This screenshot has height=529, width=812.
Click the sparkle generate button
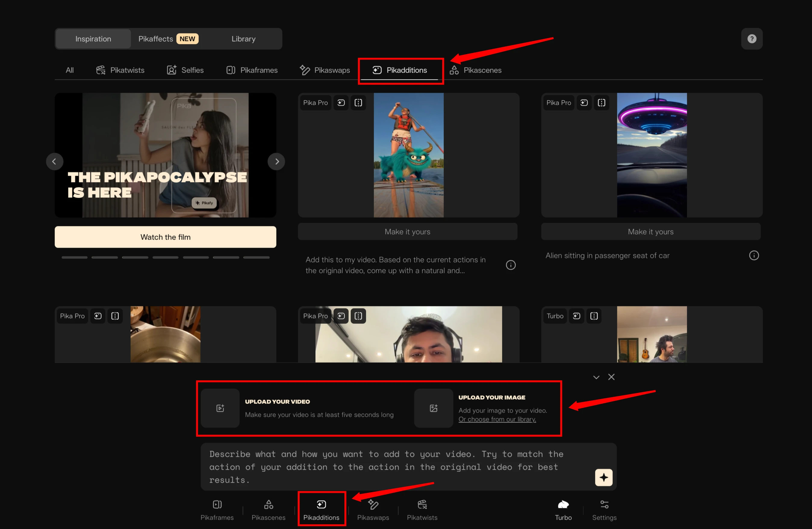[x=604, y=478]
